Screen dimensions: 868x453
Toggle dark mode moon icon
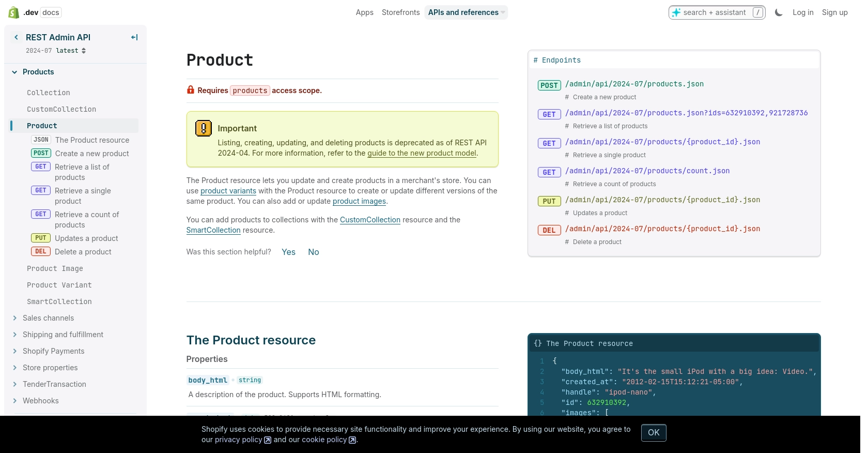(x=779, y=12)
